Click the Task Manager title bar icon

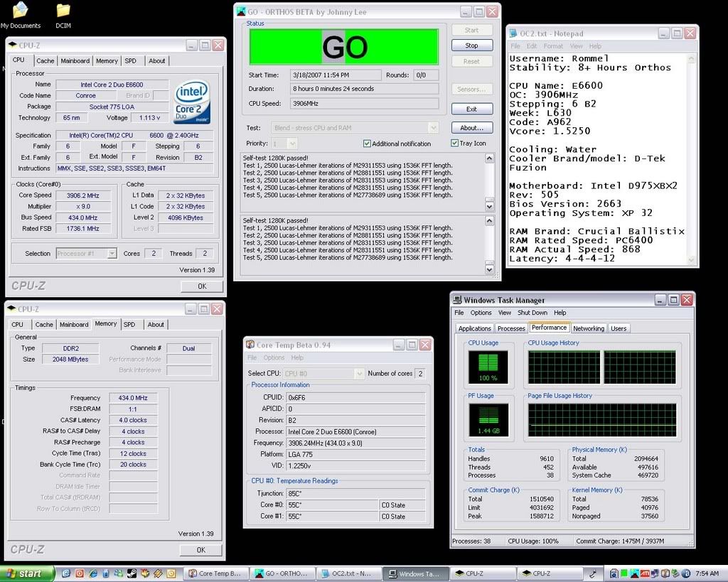[457, 300]
